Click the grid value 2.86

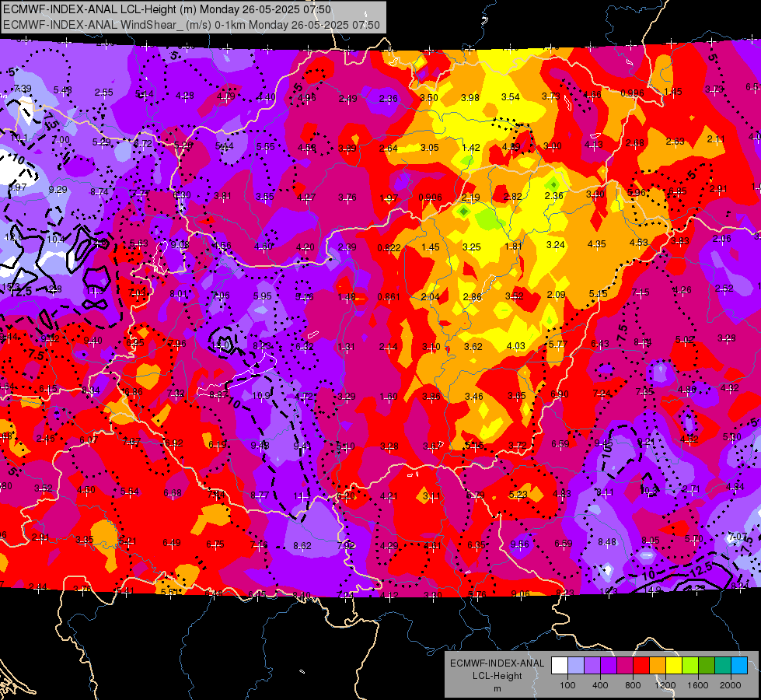pyautogui.click(x=473, y=297)
